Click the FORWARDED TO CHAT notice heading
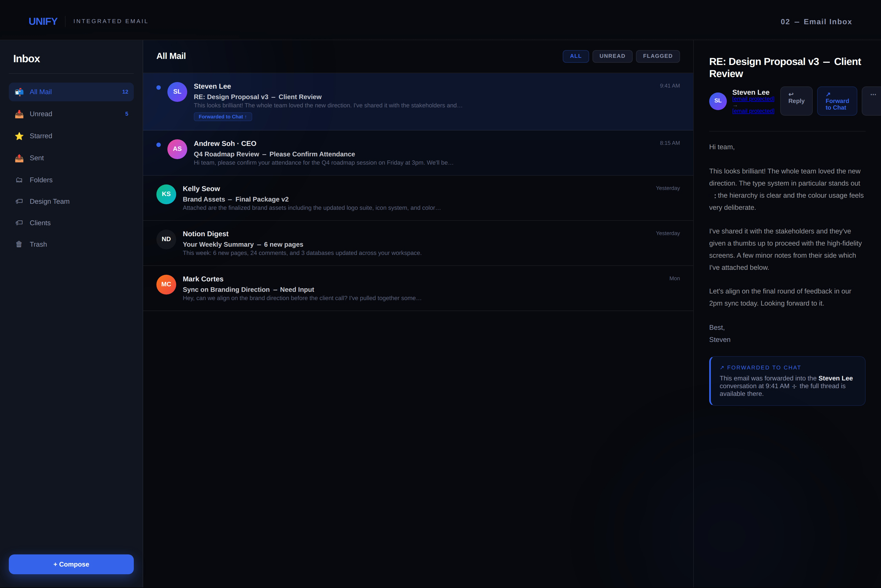The image size is (881, 588). (760, 368)
